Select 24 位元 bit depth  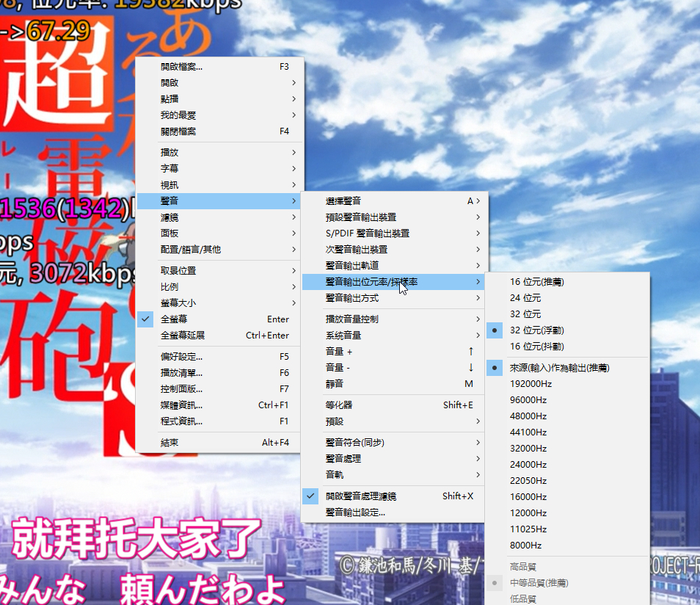pos(567,298)
